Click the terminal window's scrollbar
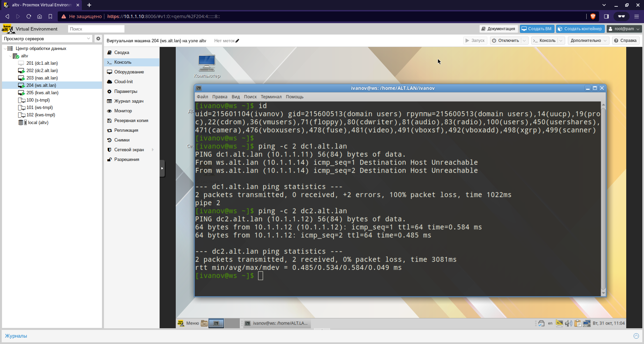Screen dimensions: 644x344 coord(603,198)
